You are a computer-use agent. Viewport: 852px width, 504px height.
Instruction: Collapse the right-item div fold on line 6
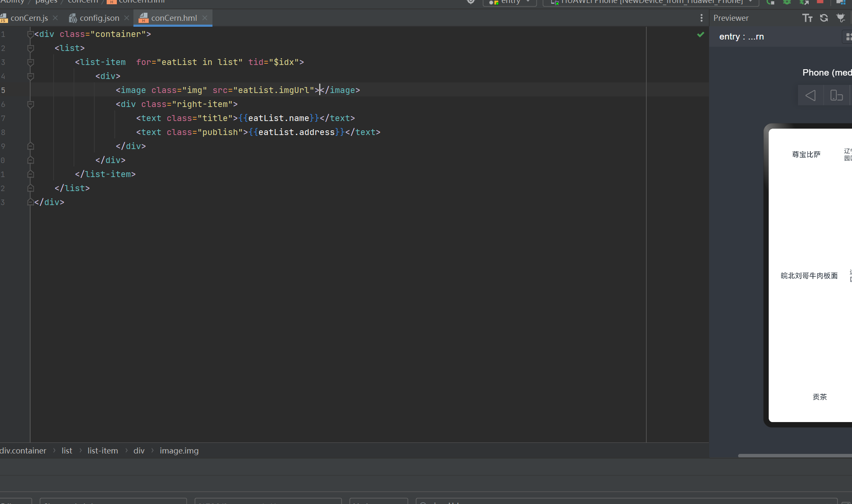pos(31,104)
